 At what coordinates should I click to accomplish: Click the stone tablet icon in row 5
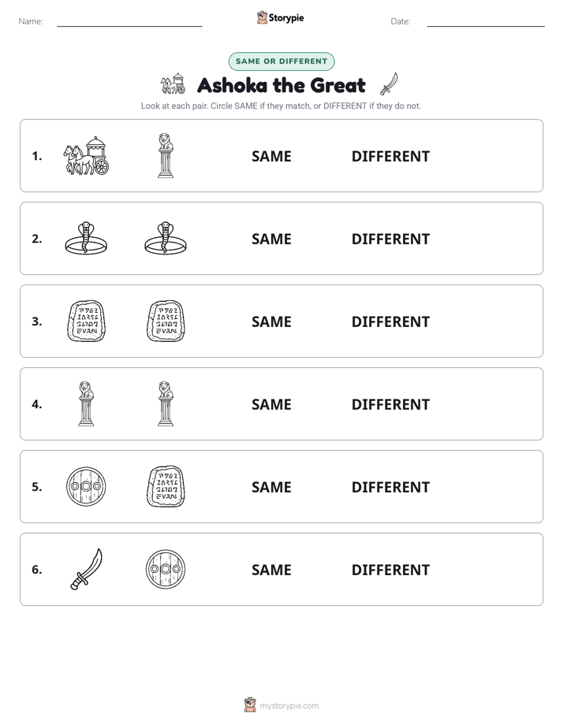pos(166,486)
